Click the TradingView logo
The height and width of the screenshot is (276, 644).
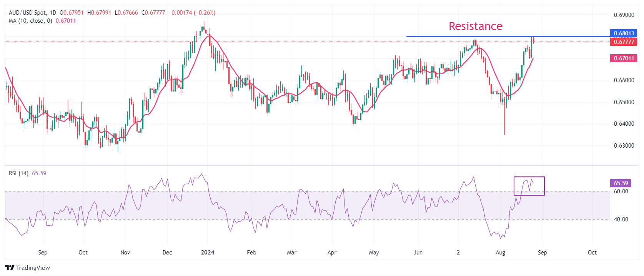27,268
